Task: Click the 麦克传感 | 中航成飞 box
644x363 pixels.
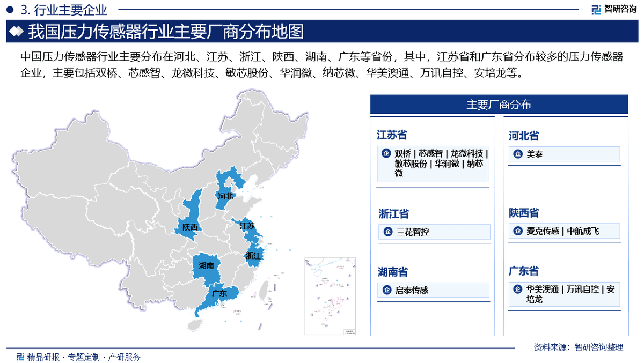Action: coord(565,232)
